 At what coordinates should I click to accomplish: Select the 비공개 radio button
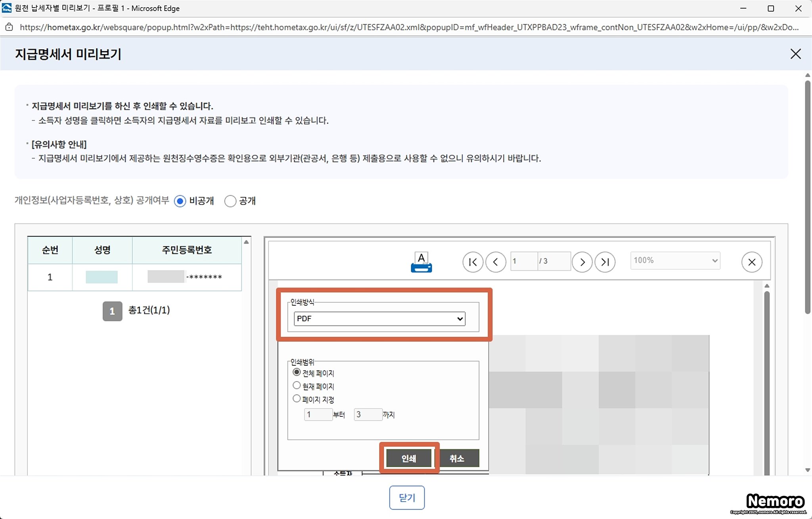pos(180,201)
